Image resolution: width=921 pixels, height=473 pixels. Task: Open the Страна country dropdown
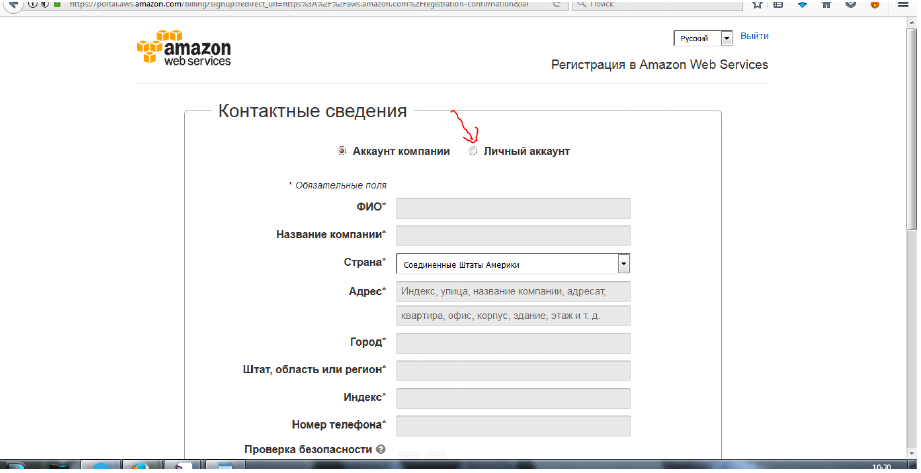[x=513, y=264]
